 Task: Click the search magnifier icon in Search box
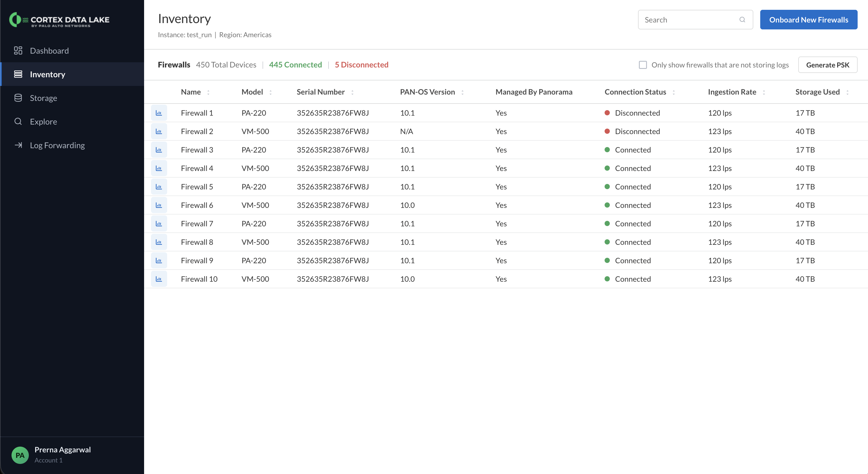(x=742, y=20)
